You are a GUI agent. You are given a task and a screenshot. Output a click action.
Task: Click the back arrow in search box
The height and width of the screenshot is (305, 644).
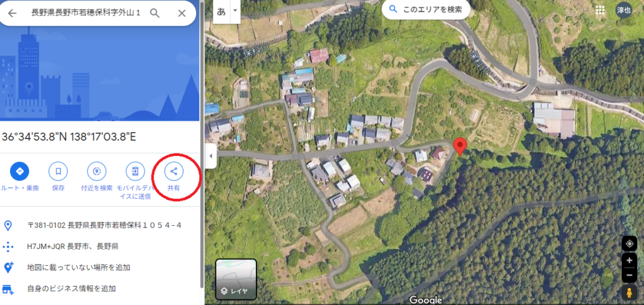click(x=13, y=13)
